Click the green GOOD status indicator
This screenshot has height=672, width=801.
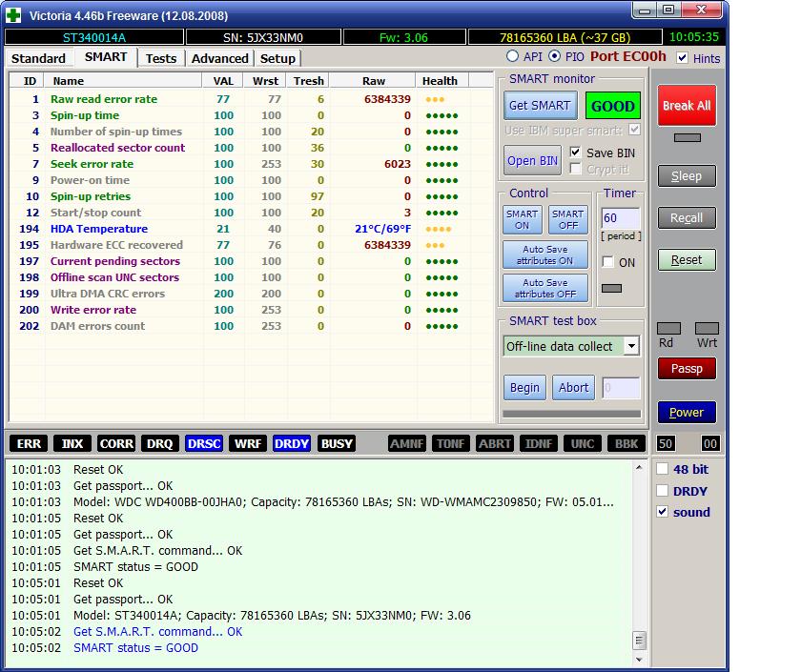coord(613,107)
